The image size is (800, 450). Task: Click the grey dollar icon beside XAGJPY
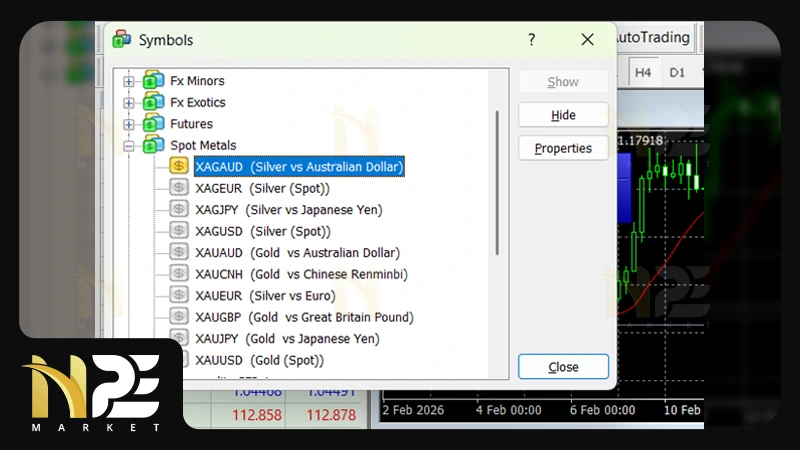click(179, 209)
